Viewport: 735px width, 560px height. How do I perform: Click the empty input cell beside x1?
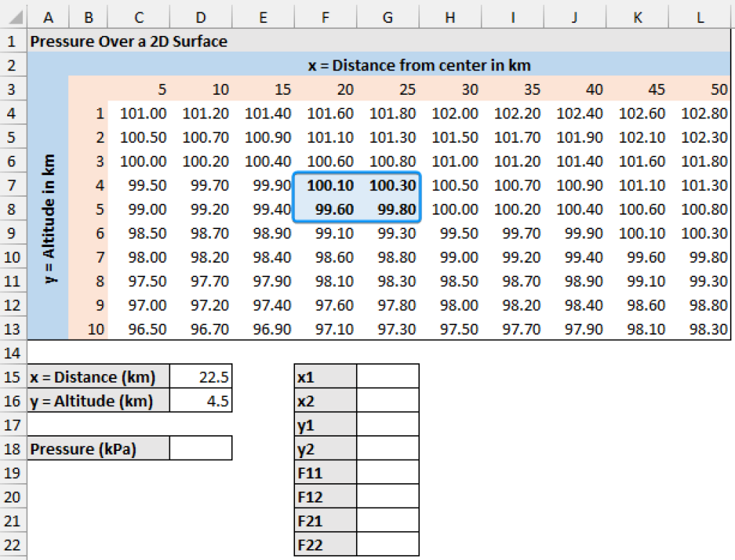click(388, 377)
